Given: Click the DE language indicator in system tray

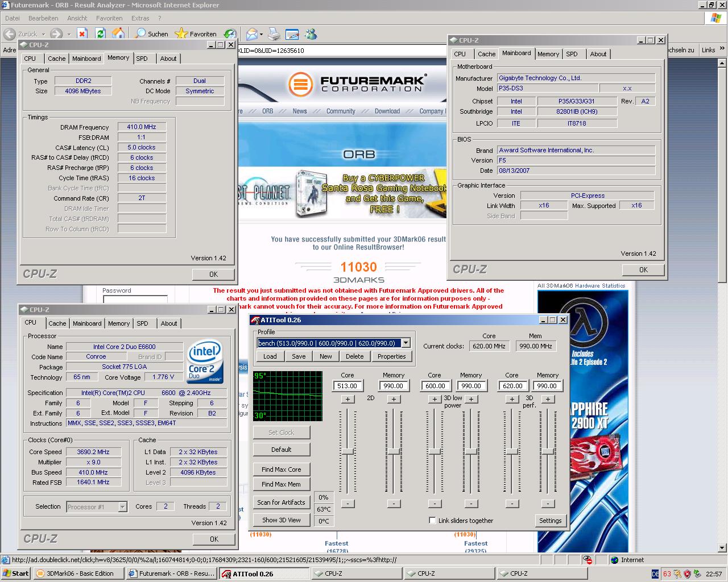Looking at the screenshot, I should 655,575.
